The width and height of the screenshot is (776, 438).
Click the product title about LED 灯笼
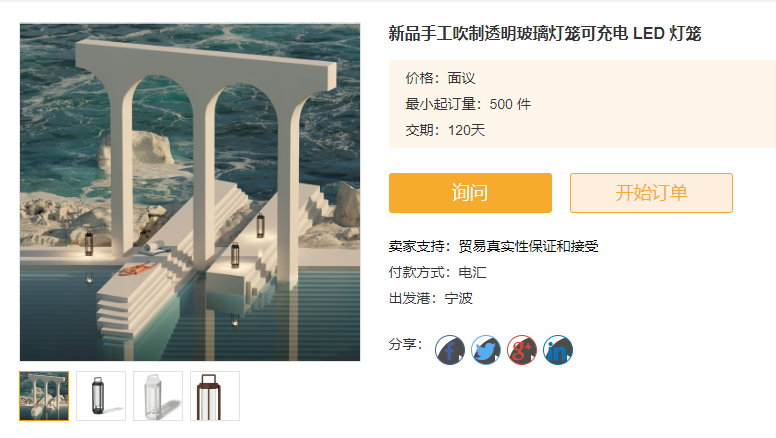tap(545, 34)
